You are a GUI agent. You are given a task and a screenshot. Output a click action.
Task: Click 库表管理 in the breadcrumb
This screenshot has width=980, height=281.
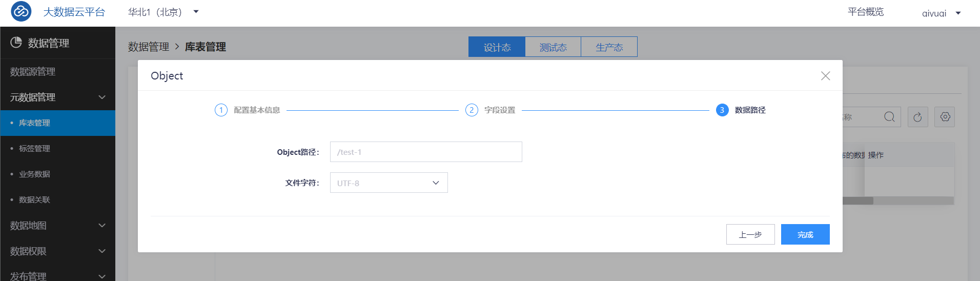(x=206, y=47)
